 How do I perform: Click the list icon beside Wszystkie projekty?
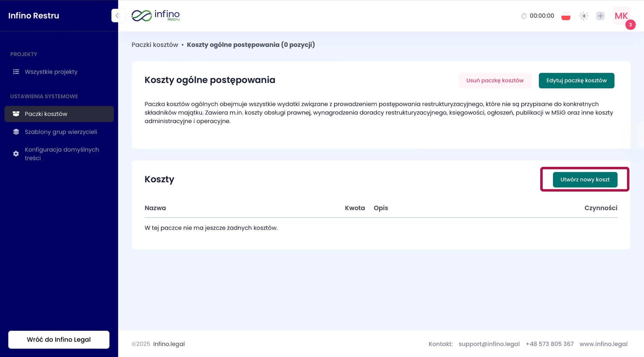[16, 72]
